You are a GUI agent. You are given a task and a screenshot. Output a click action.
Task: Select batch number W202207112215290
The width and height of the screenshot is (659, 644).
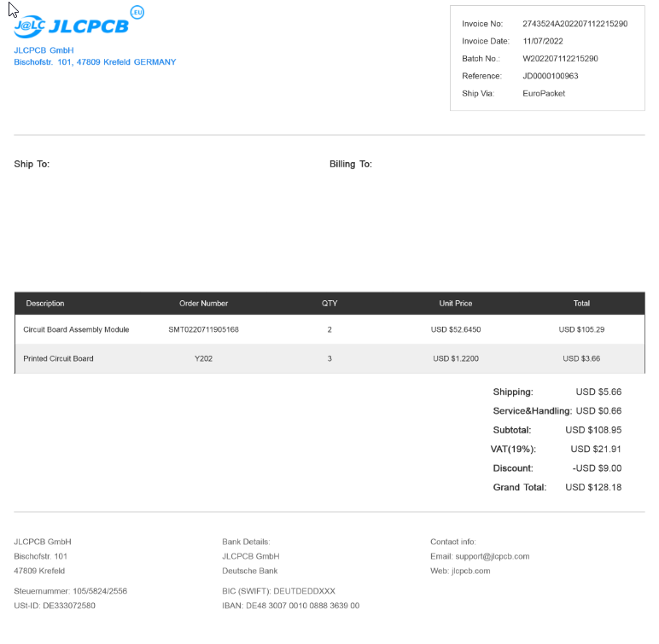pyautogui.click(x=560, y=59)
